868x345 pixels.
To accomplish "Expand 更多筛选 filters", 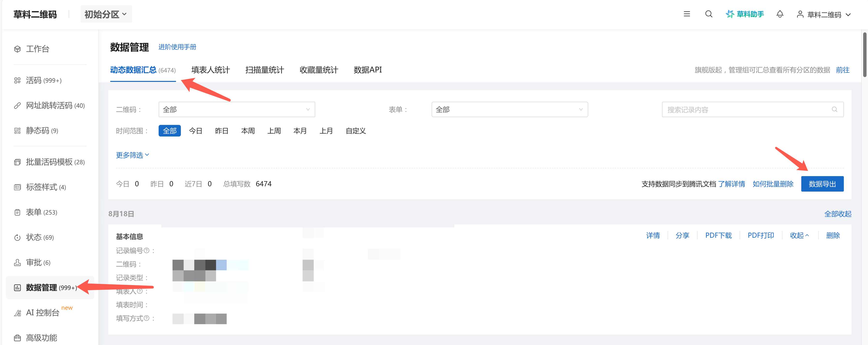I will [x=132, y=155].
